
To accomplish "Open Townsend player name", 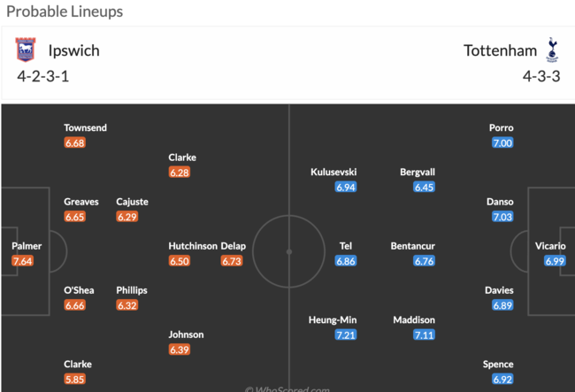I will point(85,127).
